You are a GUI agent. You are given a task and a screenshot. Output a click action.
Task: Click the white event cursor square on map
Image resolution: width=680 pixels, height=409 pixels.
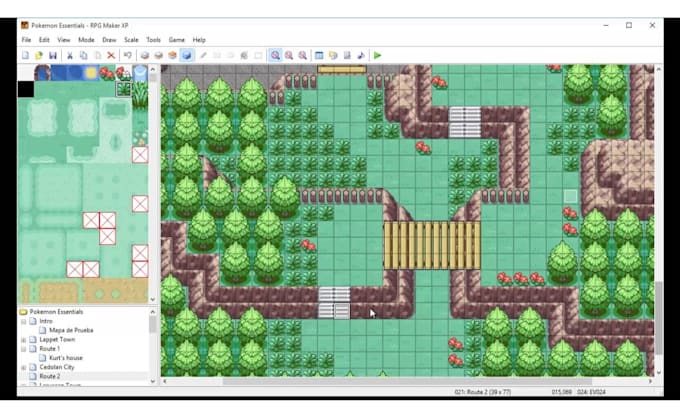(x=571, y=196)
